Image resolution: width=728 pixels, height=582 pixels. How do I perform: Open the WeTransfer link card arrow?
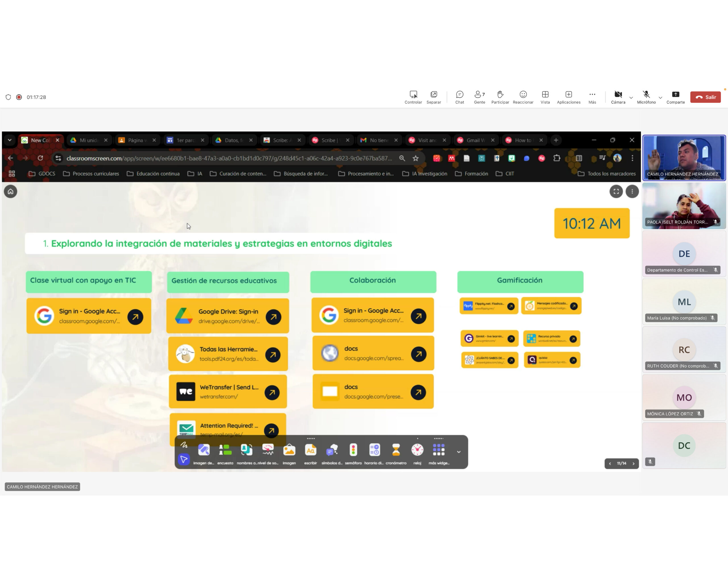coord(272,392)
